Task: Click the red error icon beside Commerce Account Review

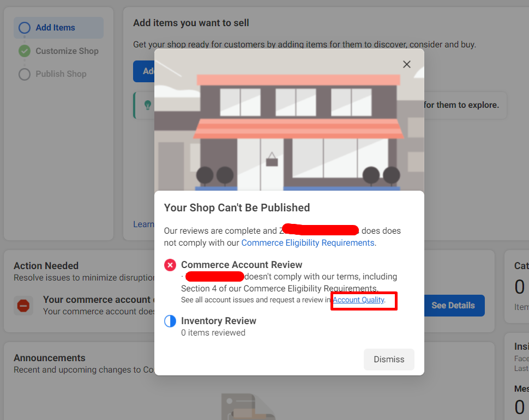Action: [x=170, y=265]
